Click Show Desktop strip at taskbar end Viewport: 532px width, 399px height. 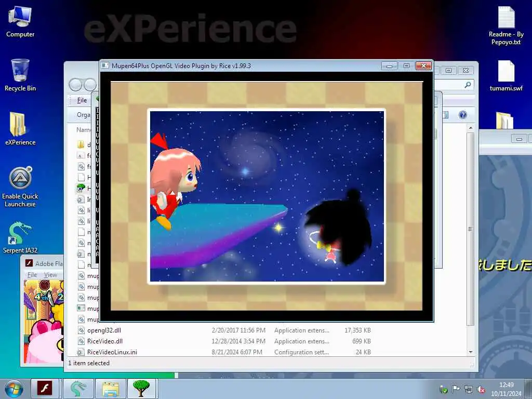(x=529, y=389)
